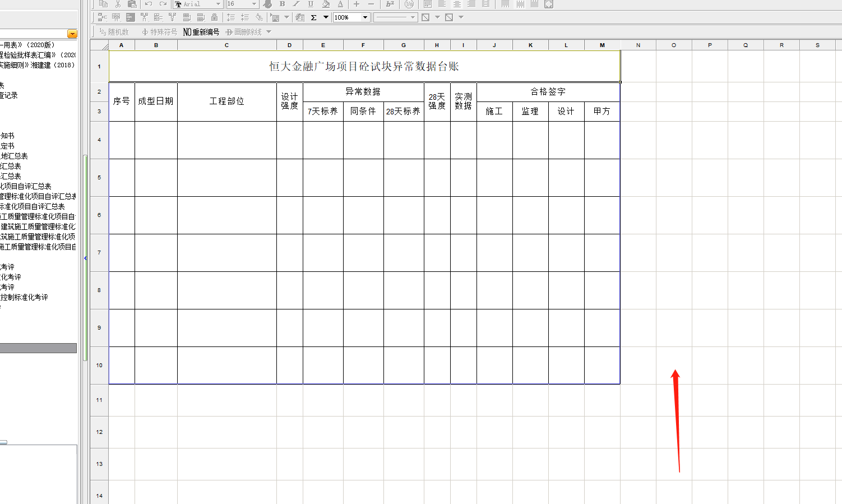Select the 异常数据 header cell

click(363, 92)
